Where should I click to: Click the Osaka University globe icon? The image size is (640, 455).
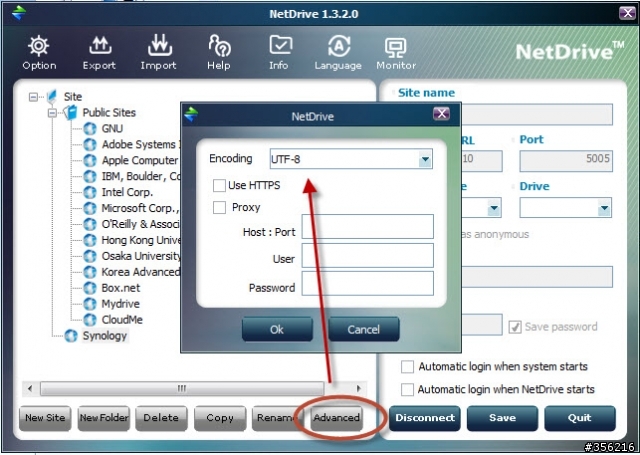[x=90, y=256]
